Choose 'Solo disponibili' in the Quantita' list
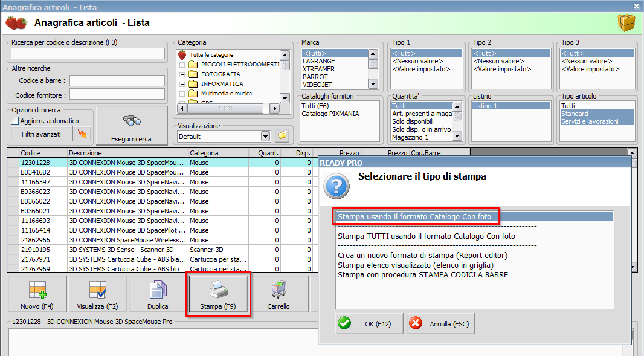Image resolution: width=644 pixels, height=356 pixels. click(x=413, y=121)
